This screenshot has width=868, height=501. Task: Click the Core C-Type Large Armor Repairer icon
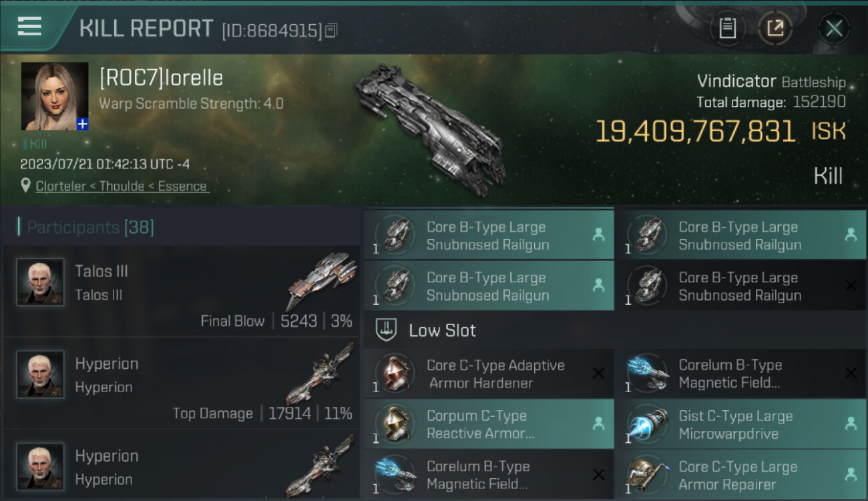[x=648, y=475]
